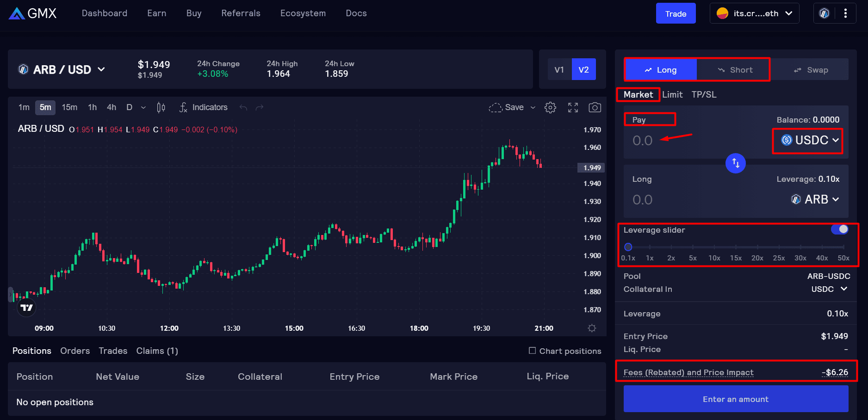Set leverage slider to 50x mark
The height and width of the screenshot is (420, 868).
point(843,247)
